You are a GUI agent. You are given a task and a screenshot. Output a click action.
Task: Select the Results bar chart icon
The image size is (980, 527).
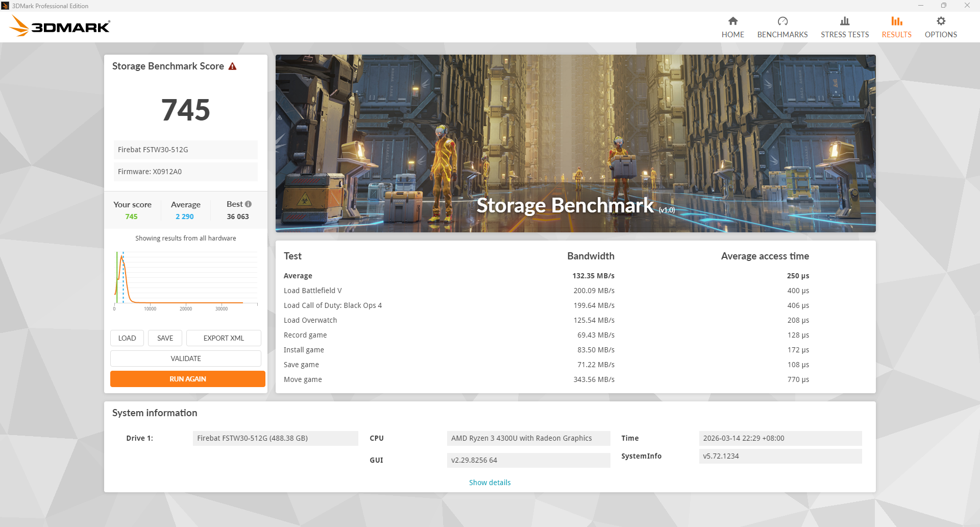pyautogui.click(x=896, y=21)
